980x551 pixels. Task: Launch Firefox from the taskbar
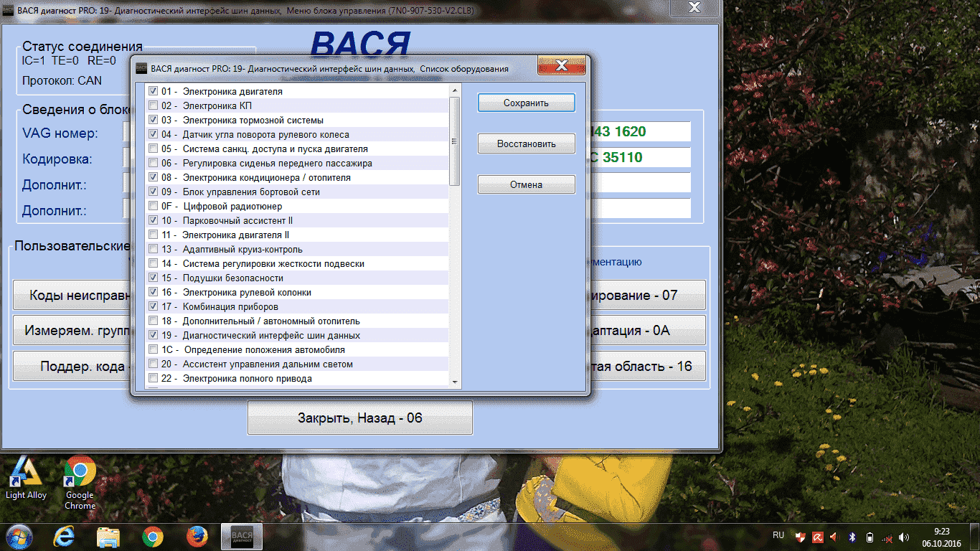(x=197, y=537)
